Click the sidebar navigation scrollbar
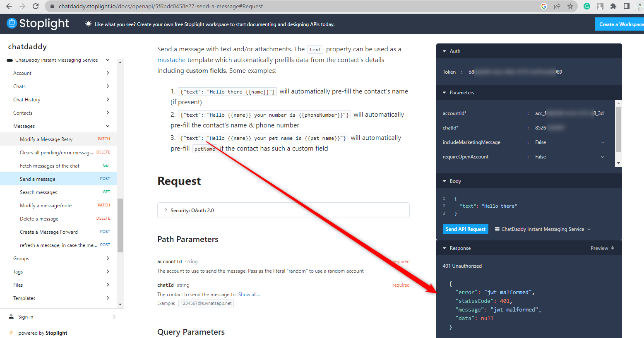644x338 pixels. 120,225
